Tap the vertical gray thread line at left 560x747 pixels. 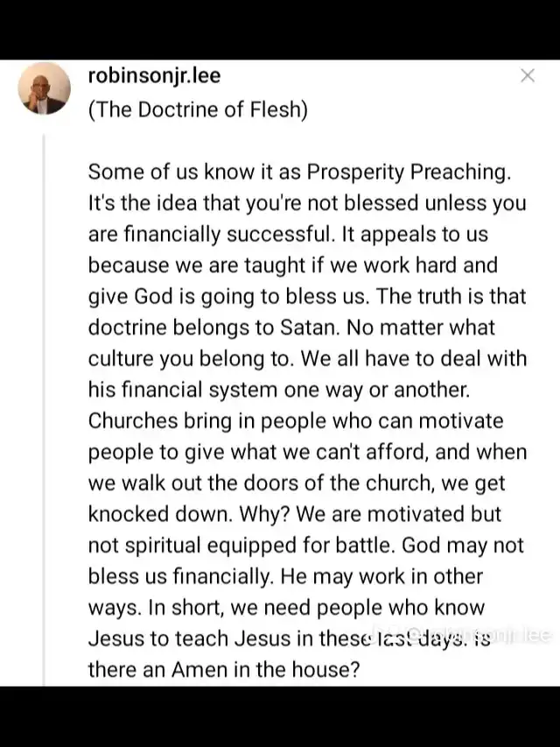[44, 410]
